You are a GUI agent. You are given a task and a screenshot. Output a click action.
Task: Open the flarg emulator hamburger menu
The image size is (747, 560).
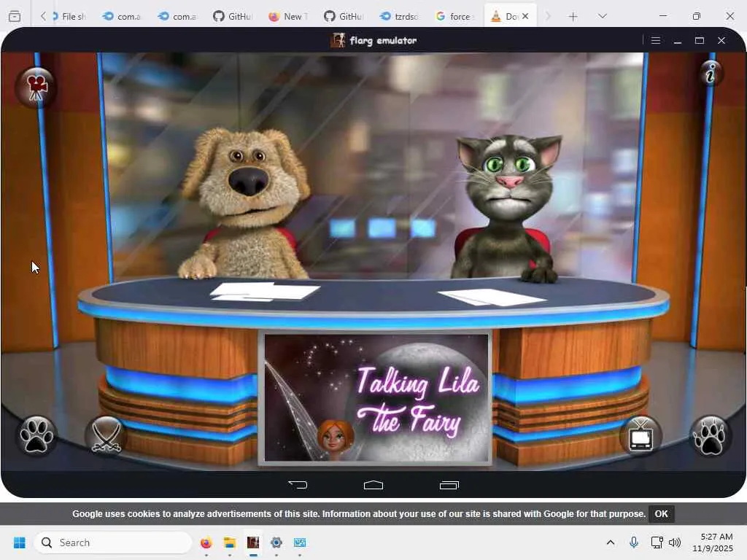656,41
